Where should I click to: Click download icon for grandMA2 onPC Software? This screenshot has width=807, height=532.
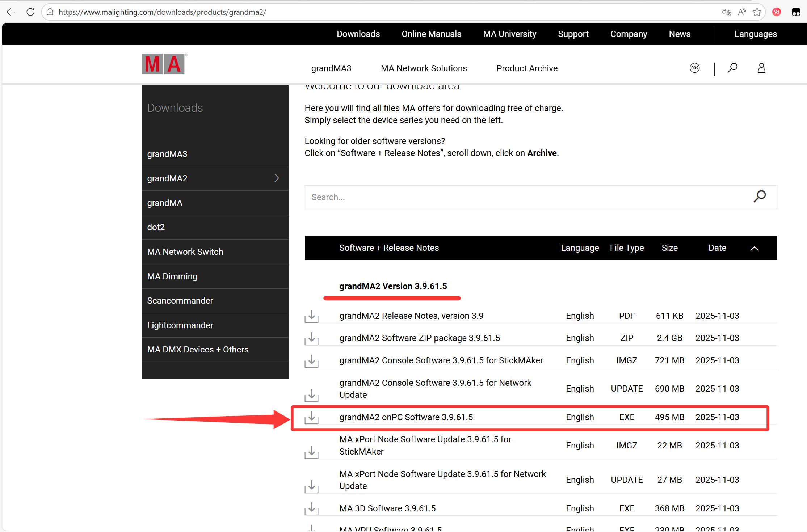click(x=311, y=417)
